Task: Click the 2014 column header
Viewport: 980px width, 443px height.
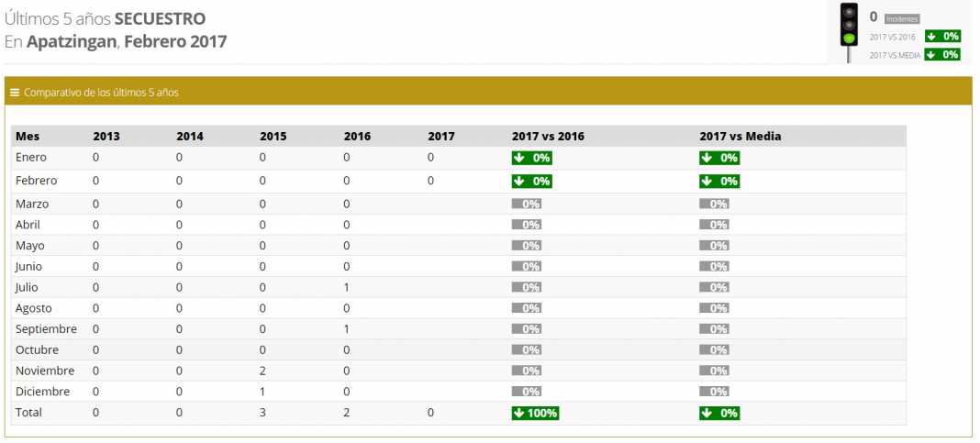Action: (x=189, y=136)
